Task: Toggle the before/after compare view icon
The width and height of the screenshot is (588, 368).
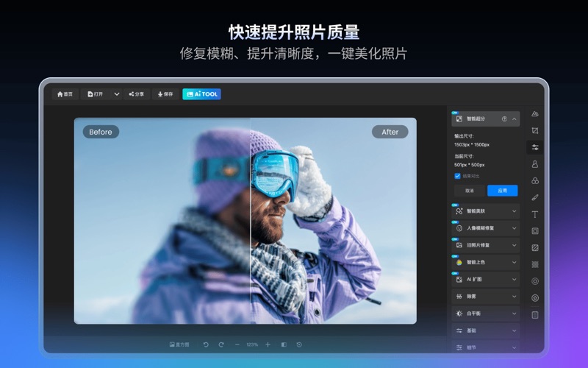Action: (284, 344)
